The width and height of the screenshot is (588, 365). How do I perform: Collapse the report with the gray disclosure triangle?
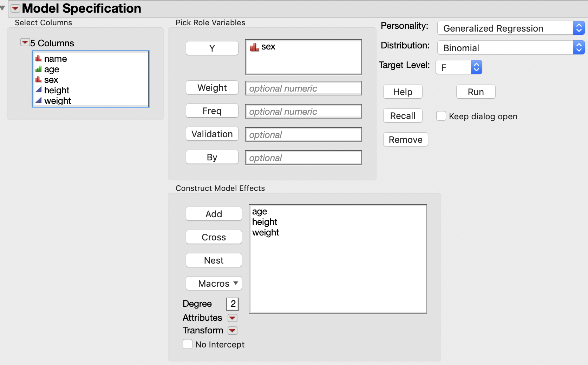click(3, 8)
